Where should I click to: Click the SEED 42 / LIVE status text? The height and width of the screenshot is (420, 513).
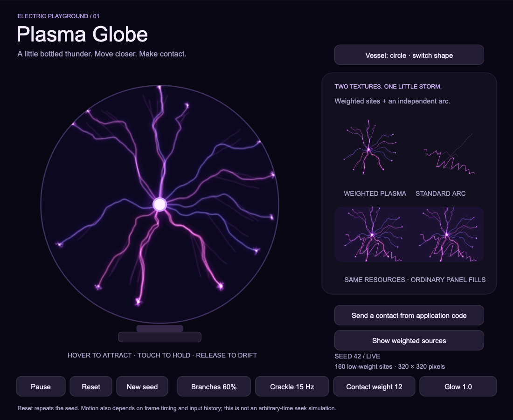tap(357, 356)
